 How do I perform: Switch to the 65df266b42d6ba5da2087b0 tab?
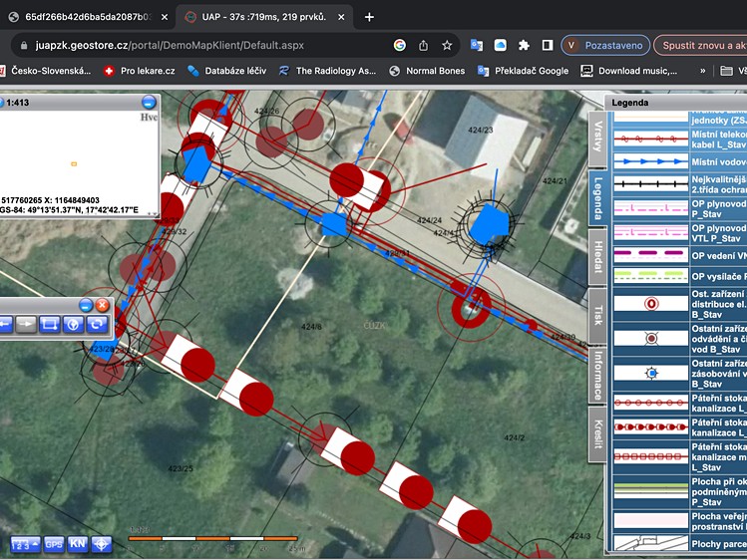click(x=88, y=17)
